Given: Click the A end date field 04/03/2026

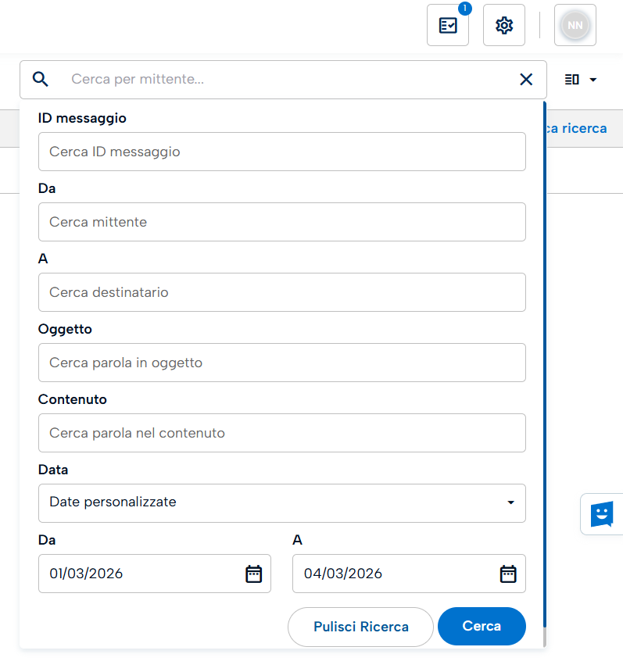Looking at the screenshot, I should (x=395, y=574).
